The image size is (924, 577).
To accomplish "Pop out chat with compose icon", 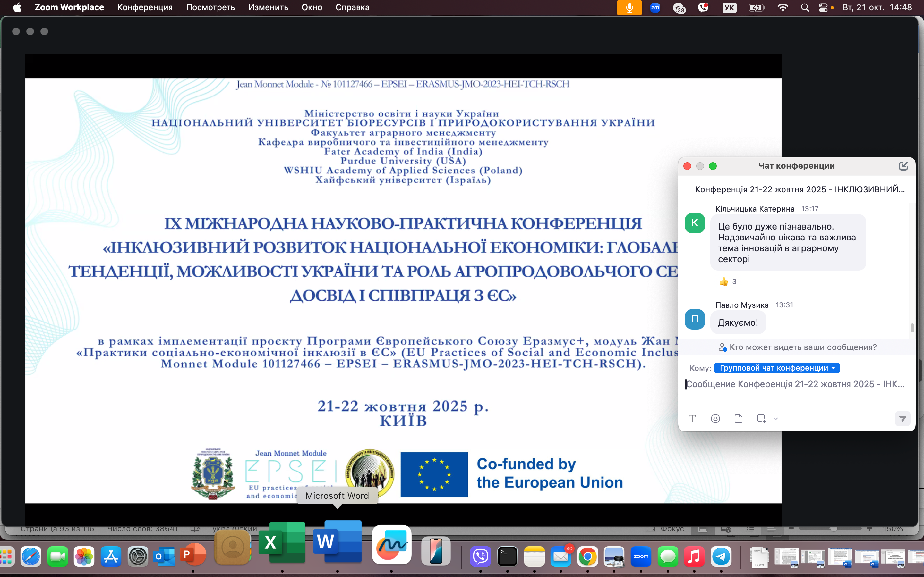I will (x=903, y=166).
